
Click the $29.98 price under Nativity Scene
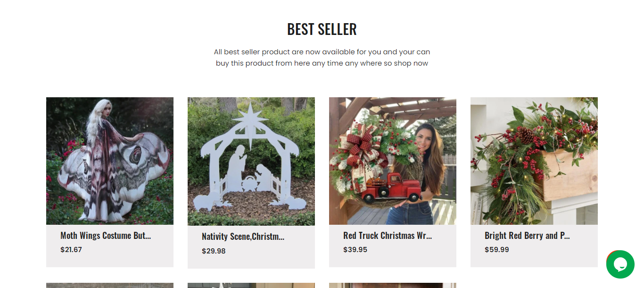tap(214, 251)
